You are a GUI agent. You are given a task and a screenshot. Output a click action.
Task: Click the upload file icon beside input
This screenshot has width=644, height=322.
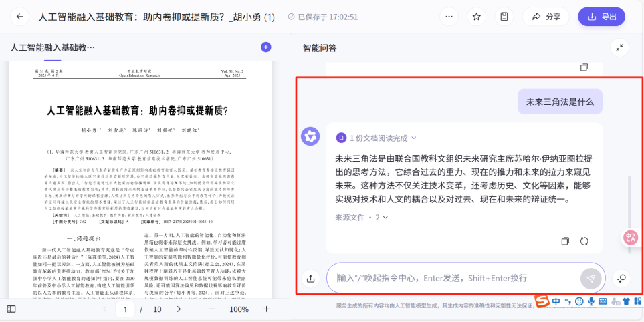[310, 279]
